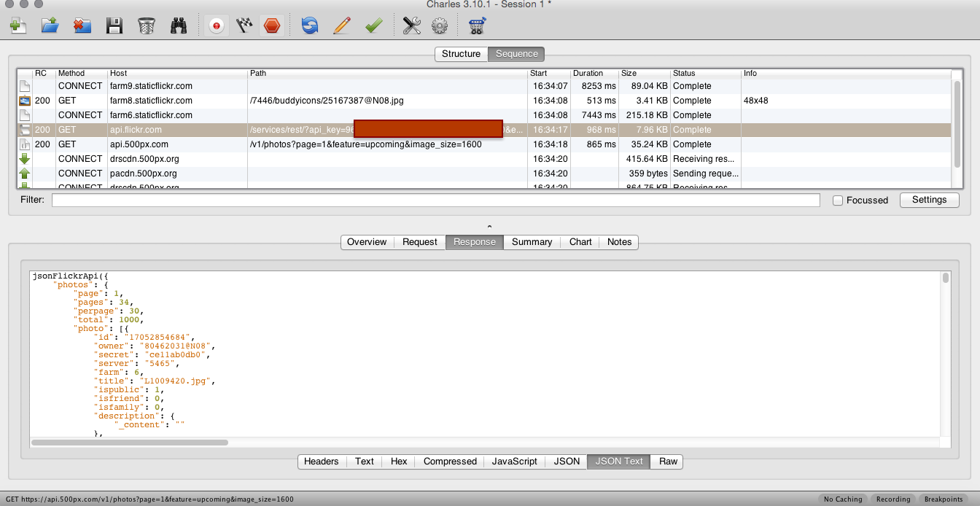Viewport: 980px width, 506px height.
Task: Show the JavaScript response view
Action: 514,462
